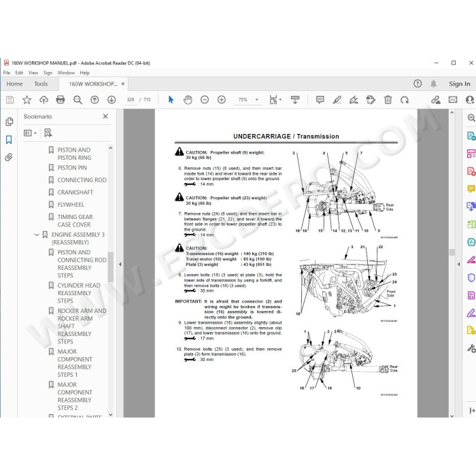The image size is (476, 476).
Task: Add a sticky note comment
Action: pos(320,99)
